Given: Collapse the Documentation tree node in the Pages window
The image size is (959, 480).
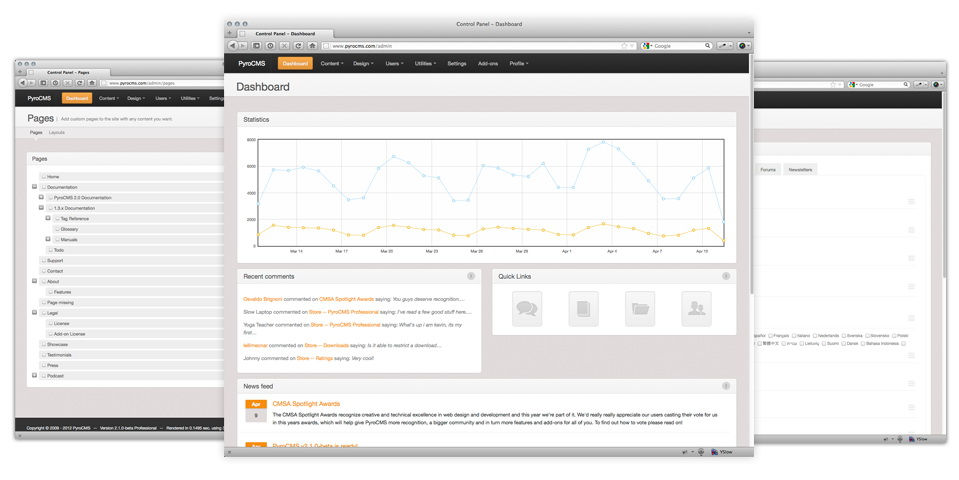Looking at the screenshot, I should (x=34, y=187).
